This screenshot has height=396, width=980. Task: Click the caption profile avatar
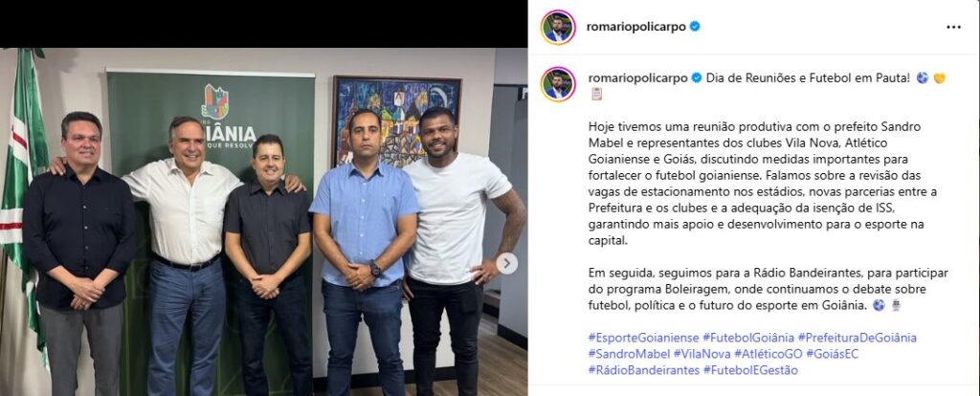point(558,84)
